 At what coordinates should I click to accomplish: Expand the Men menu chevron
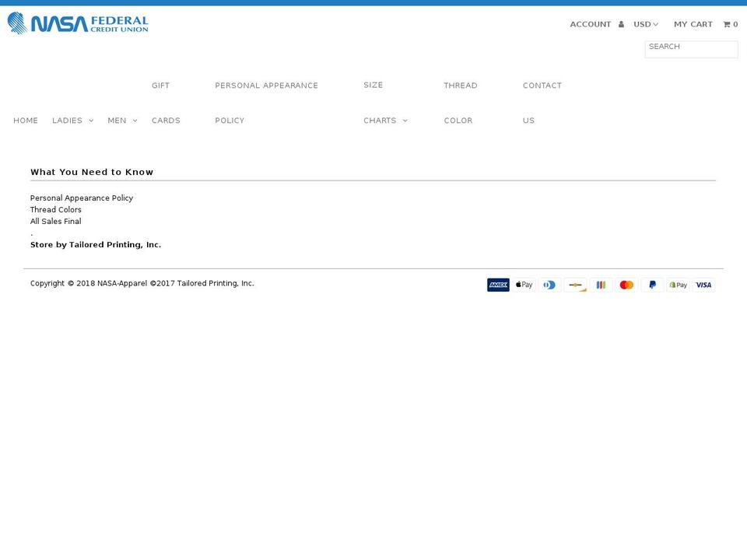click(135, 121)
